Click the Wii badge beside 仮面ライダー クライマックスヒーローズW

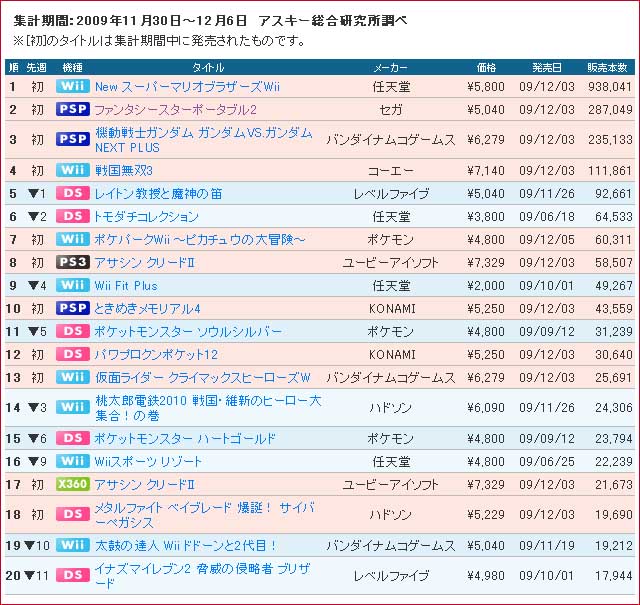pos(73,377)
